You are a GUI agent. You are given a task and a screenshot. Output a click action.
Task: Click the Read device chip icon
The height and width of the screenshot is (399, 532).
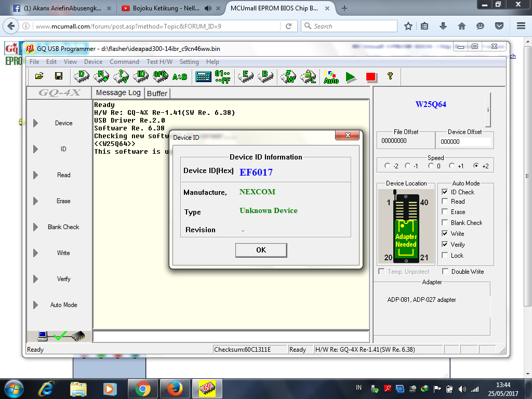(101, 76)
